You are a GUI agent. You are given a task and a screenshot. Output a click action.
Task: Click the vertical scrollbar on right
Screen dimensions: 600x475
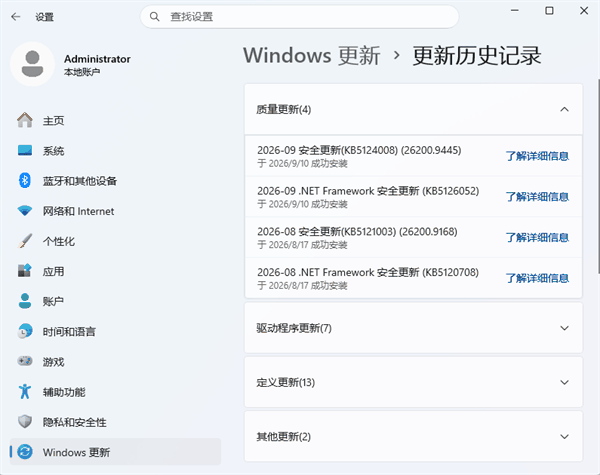tap(598, 176)
